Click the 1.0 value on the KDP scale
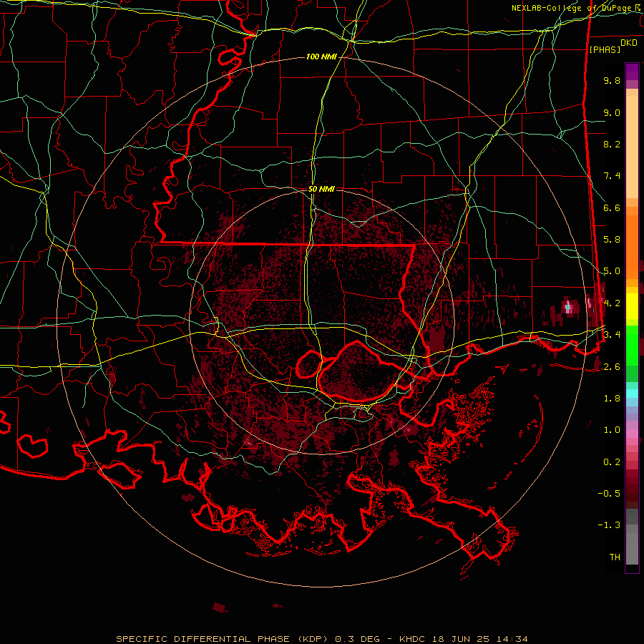The image size is (644, 644). (x=612, y=430)
